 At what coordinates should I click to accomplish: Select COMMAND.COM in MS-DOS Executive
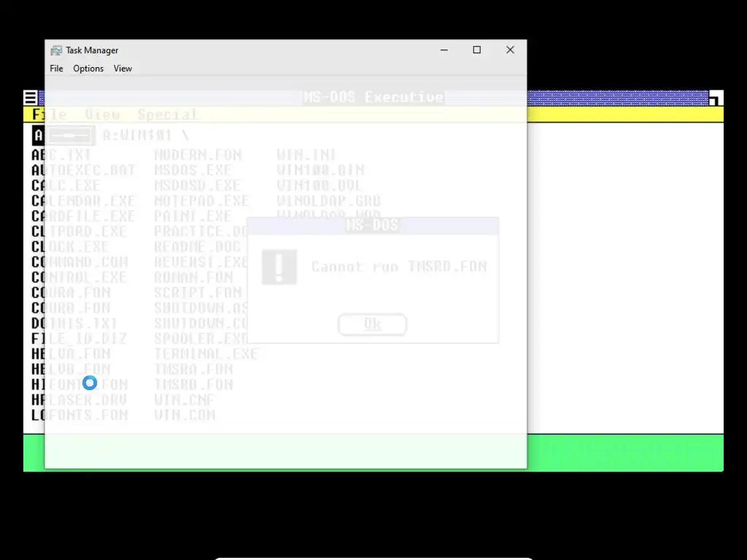[x=80, y=262]
